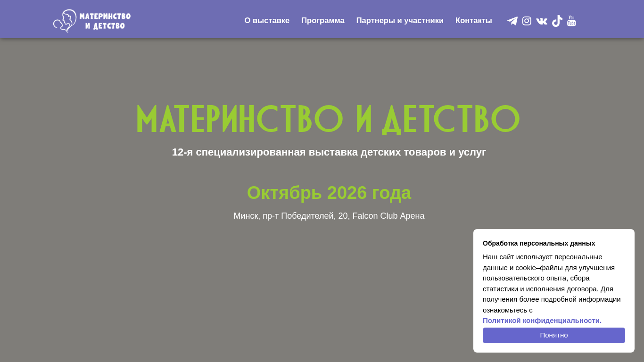Viewport: 644px width, 362px height.
Task: Click the Материнство и детство header logo
Action: click(x=92, y=21)
